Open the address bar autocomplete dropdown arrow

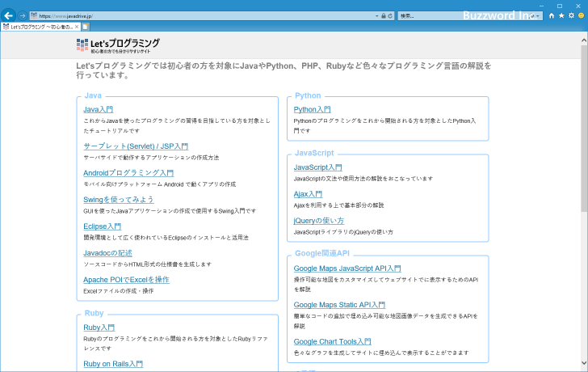tap(377, 16)
